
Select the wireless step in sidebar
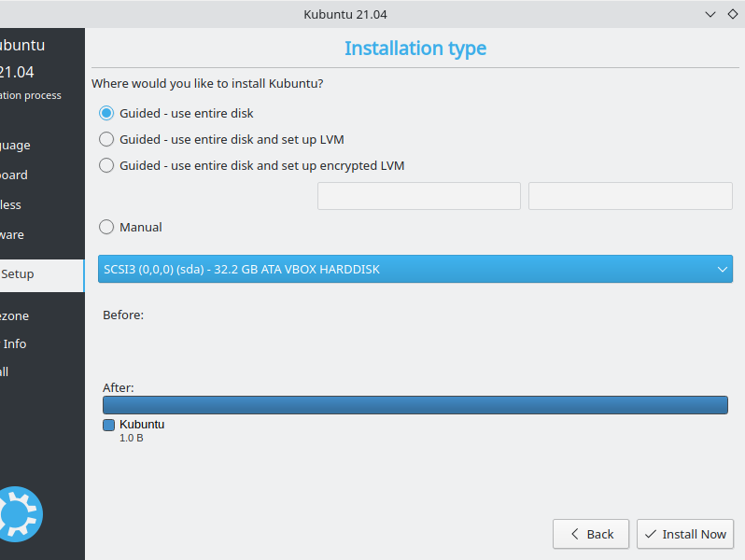pos(11,204)
